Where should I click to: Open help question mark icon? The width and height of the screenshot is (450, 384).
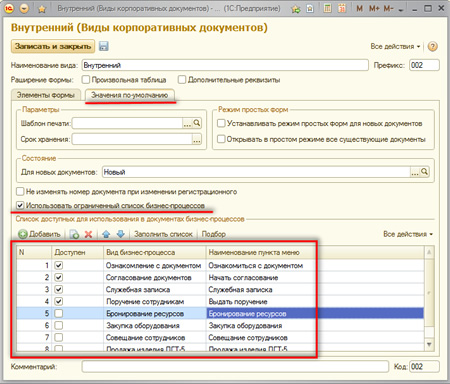point(432,46)
